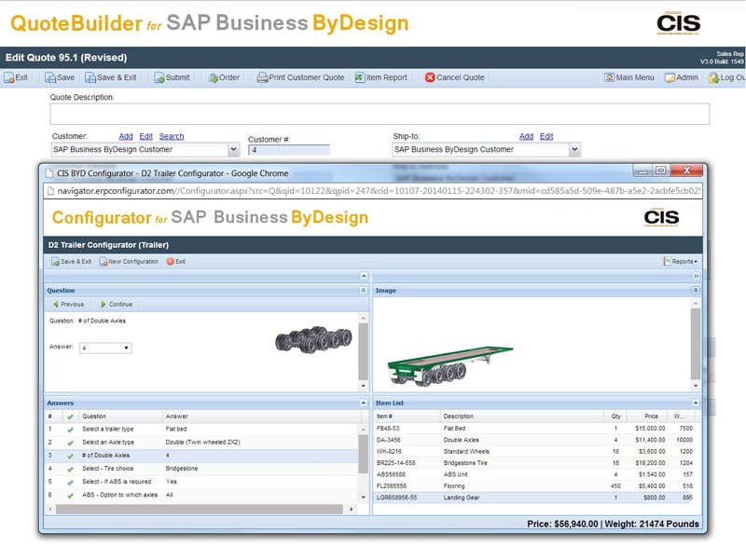Collapse the Image panel
The height and width of the screenshot is (560, 746).
tap(696, 291)
